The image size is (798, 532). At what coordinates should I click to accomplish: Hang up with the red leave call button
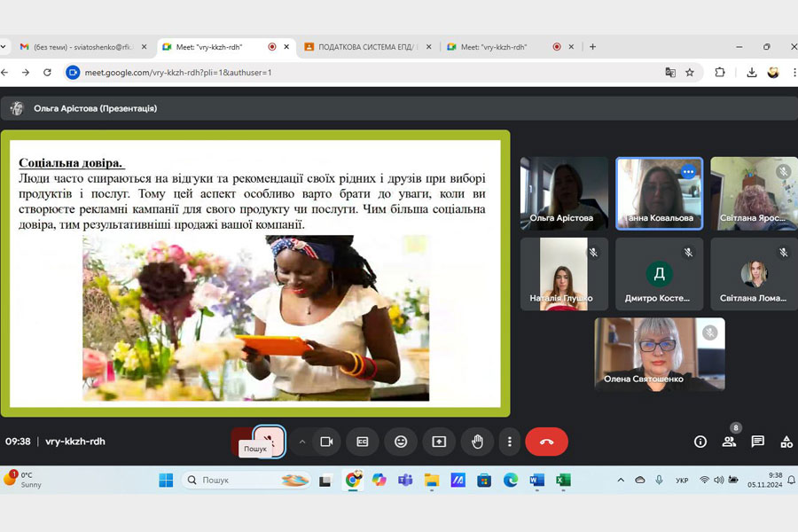pyautogui.click(x=546, y=442)
